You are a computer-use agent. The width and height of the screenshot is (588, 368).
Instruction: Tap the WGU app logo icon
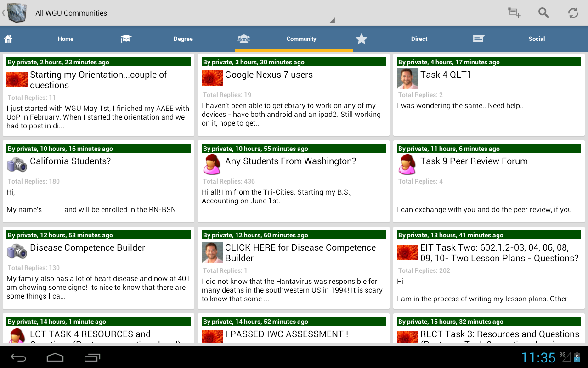tap(17, 13)
